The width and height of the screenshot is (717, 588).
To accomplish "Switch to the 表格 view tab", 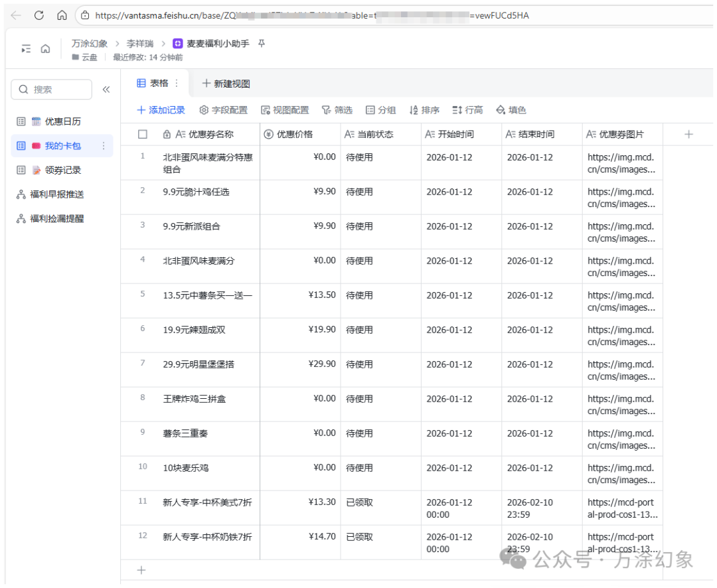I will click(x=158, y=83).
